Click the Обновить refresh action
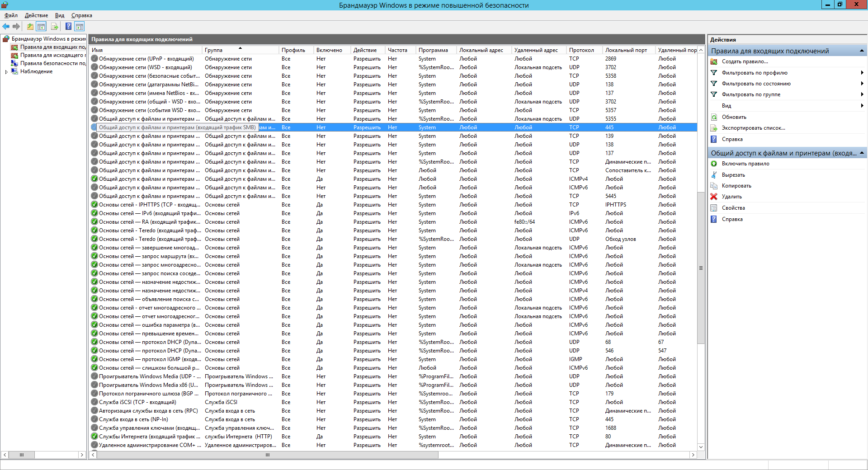868x470 pixels. point(734,117)
